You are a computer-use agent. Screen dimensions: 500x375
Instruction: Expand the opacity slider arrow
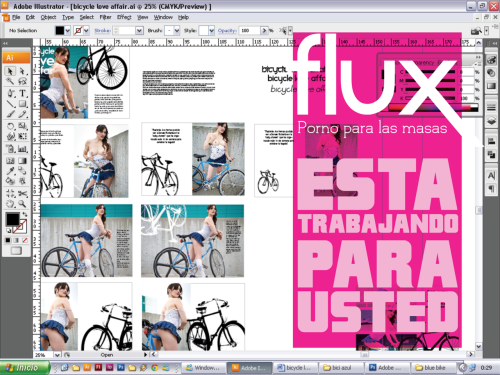click(x=264, y=31)
